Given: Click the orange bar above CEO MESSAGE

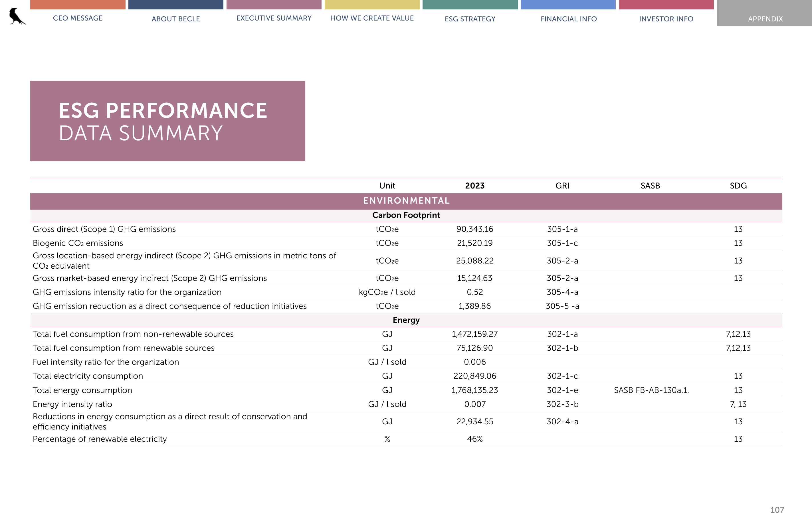Looking at the screenshot, I should pos(78,5).
